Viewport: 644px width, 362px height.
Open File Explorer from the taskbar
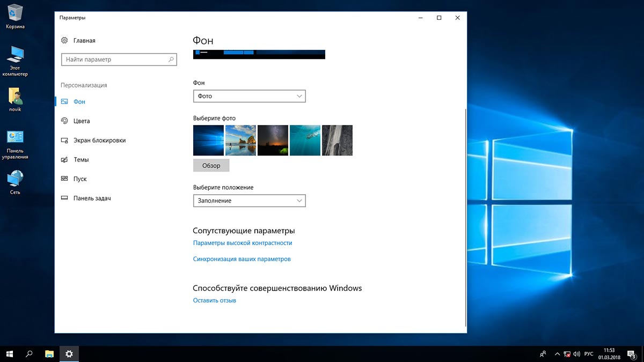49,354
